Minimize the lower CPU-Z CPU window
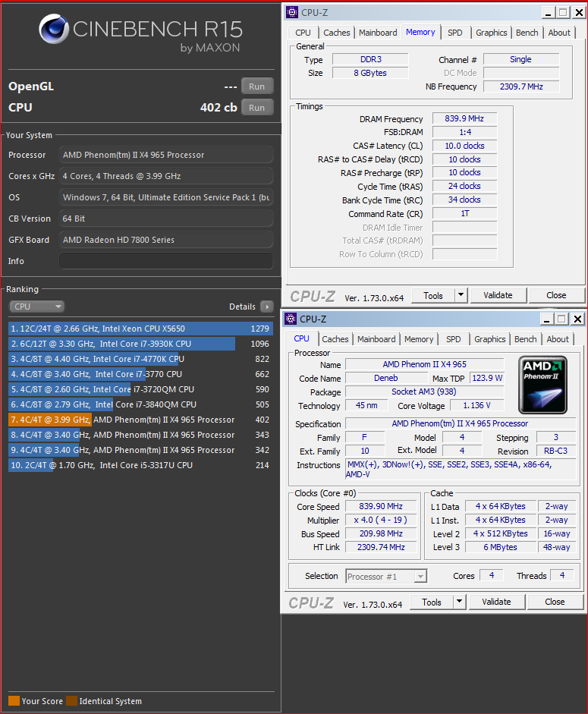The width and height of the screenshot is (588, 714). (546, 319)
